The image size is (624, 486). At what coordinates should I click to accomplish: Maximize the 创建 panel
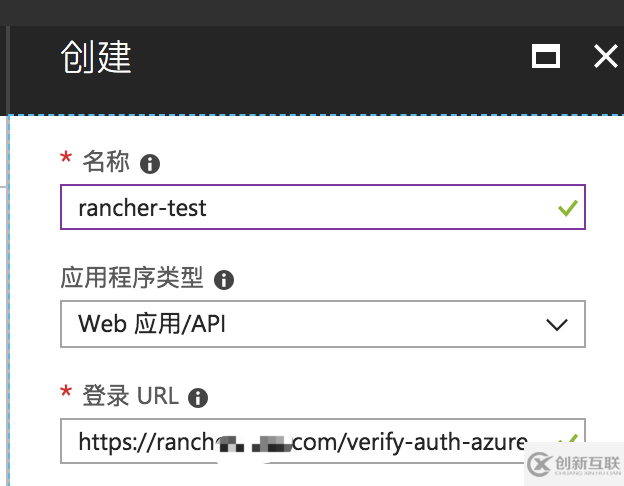[x=546, y=56]
